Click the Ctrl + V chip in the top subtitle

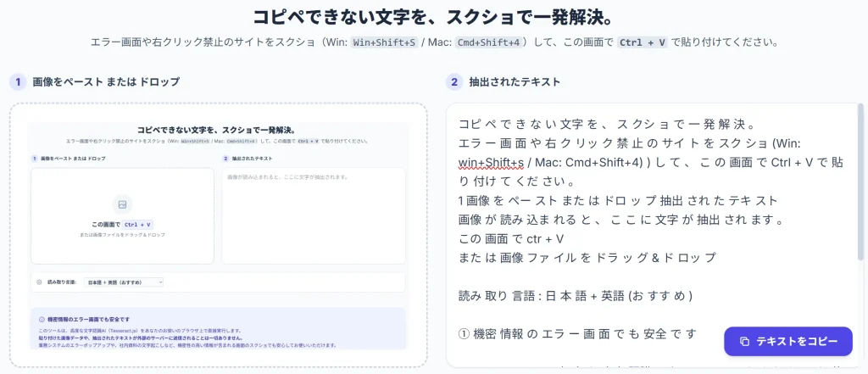point(643,42)
